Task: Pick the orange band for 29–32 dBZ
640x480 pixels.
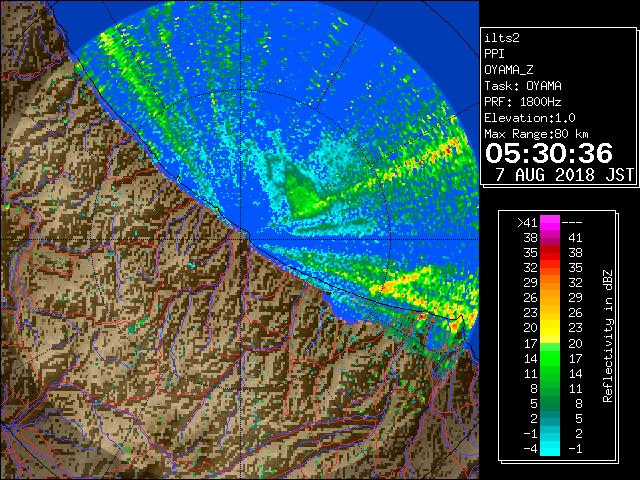Action: (x=550, y=283)
